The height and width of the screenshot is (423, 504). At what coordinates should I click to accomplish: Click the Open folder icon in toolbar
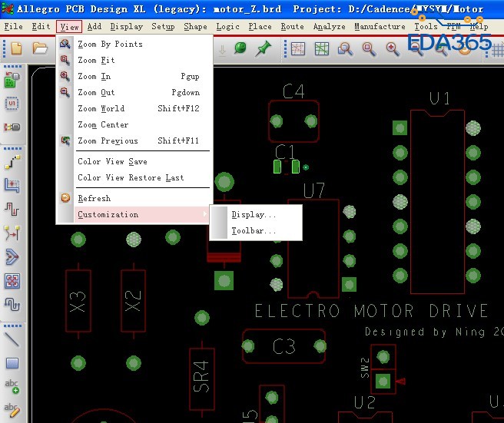click(x=39, y=49)
